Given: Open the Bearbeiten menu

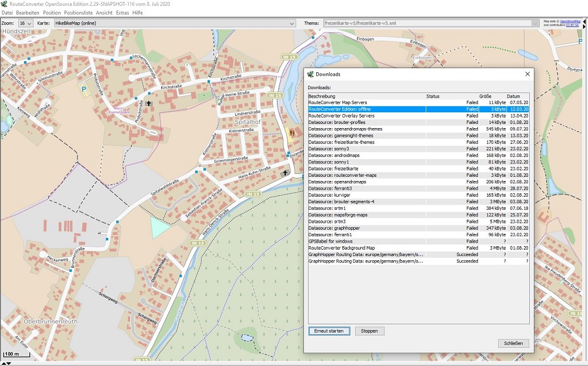Looking at the screenshot, I should point(28,13).
